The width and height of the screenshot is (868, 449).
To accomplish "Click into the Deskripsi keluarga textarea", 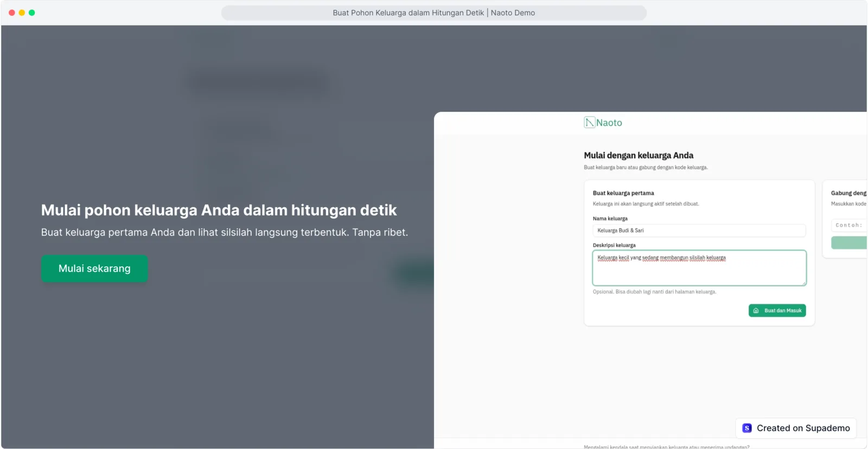I will (699, 268).
